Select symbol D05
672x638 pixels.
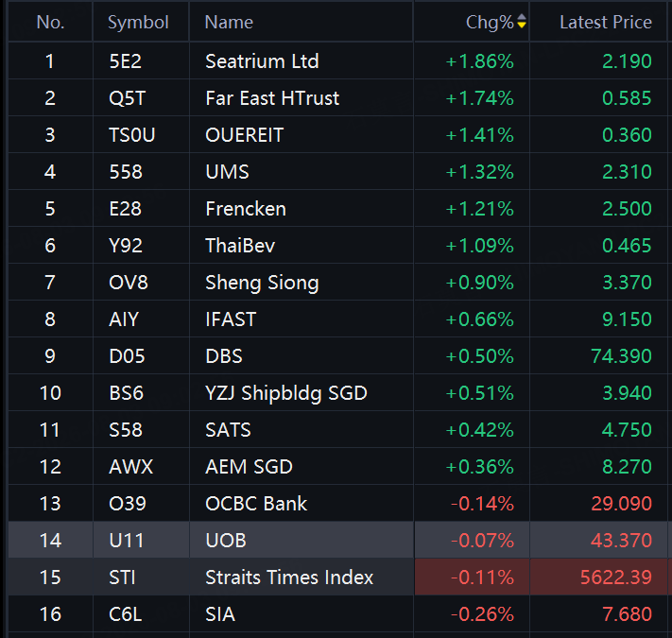[x=127, y=356]
